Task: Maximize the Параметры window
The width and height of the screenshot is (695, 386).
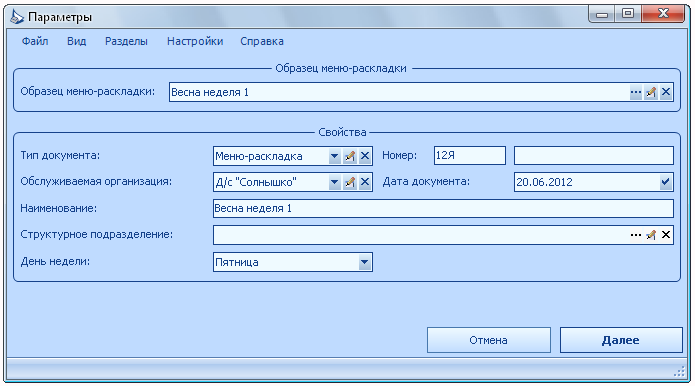Action: [628, 14]
